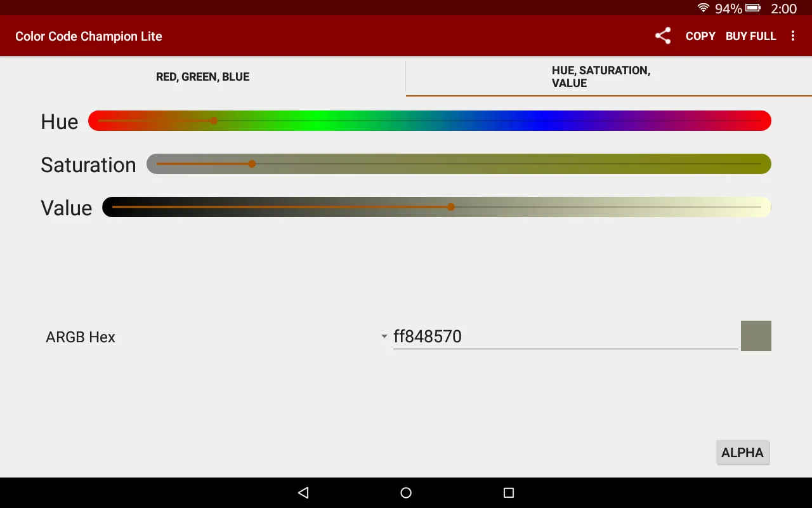Tap the recent apps square button

coord(508,493)
